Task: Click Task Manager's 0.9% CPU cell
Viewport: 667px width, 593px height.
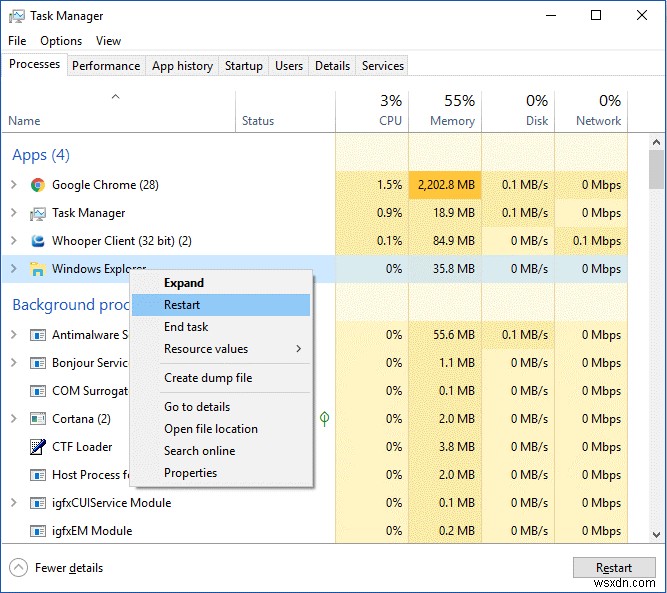Action: (x=372, y=213)
